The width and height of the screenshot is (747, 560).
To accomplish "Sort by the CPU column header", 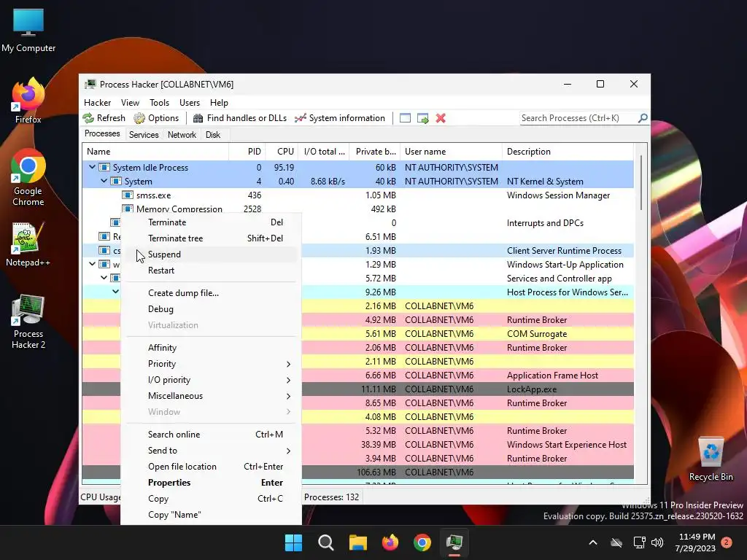I will click(282, 152).
